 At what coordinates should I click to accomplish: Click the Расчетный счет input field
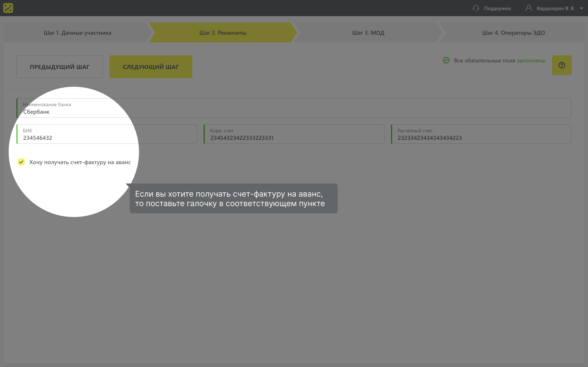[481, 134]
